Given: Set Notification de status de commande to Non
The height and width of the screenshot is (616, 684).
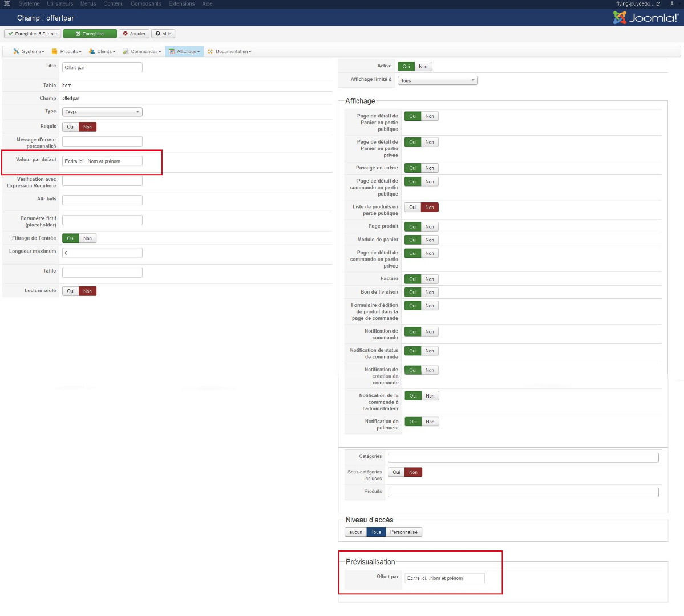Looking at the screenshot, I should tap(430, 351).
